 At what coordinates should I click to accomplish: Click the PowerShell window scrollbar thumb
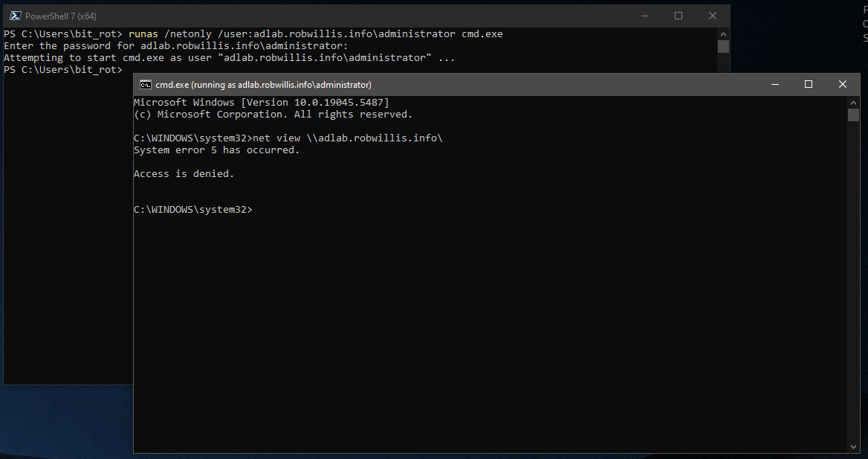pyautogui.click(x=723, y=47)
